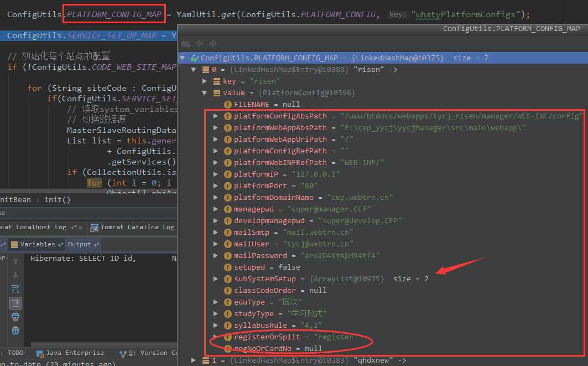
Task: Click the icon next to the key = "risen" row
Action: coord(217,81)
